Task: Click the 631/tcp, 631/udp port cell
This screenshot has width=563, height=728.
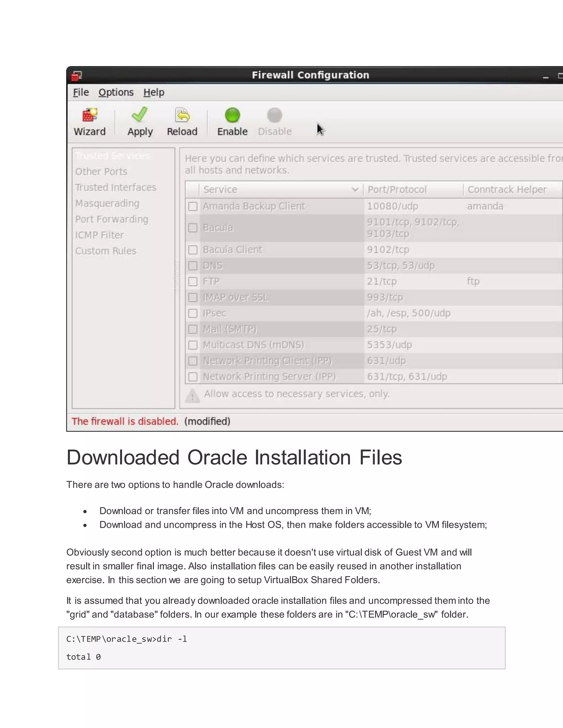Action: click(x=407, y=377)
